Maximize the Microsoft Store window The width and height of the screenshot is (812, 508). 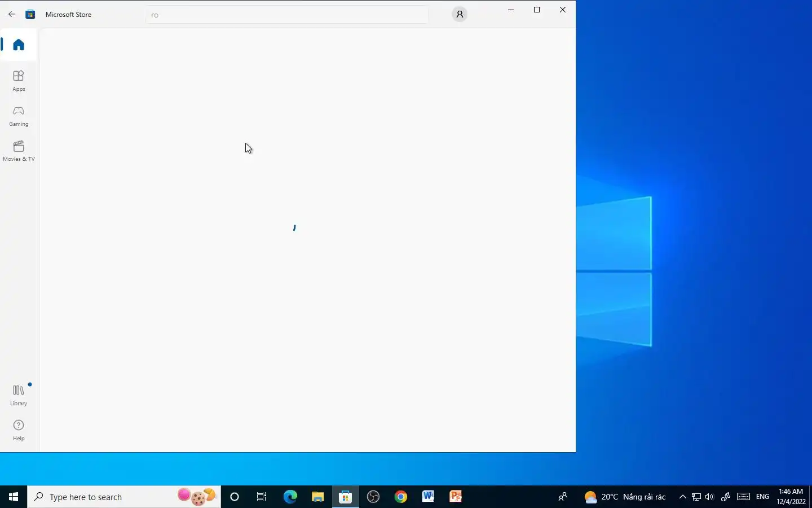click(537, 10)
